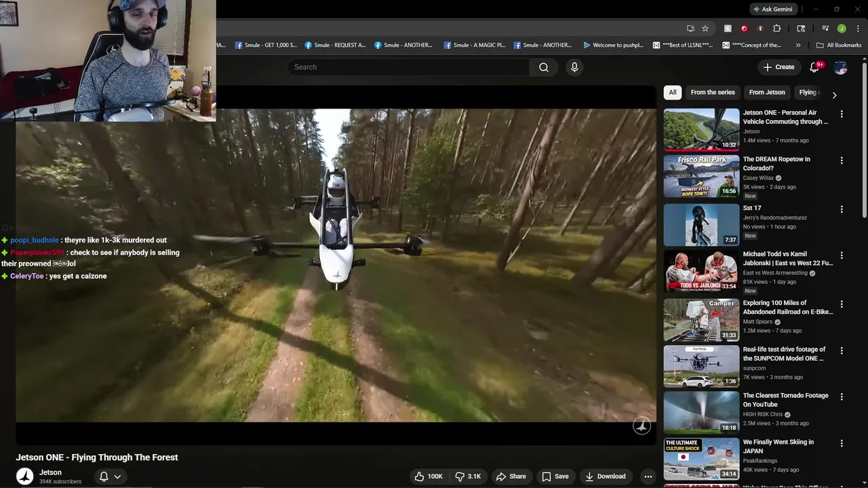868x488 pixels.
Task: Click the install app icon in address bar
Action: click(x=690, y=28)
